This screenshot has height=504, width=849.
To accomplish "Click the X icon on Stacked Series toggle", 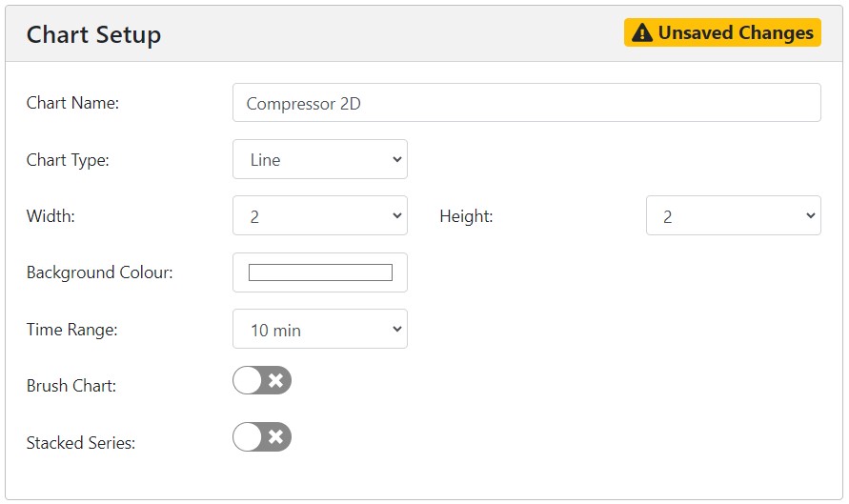I will [x=275, y=437].
